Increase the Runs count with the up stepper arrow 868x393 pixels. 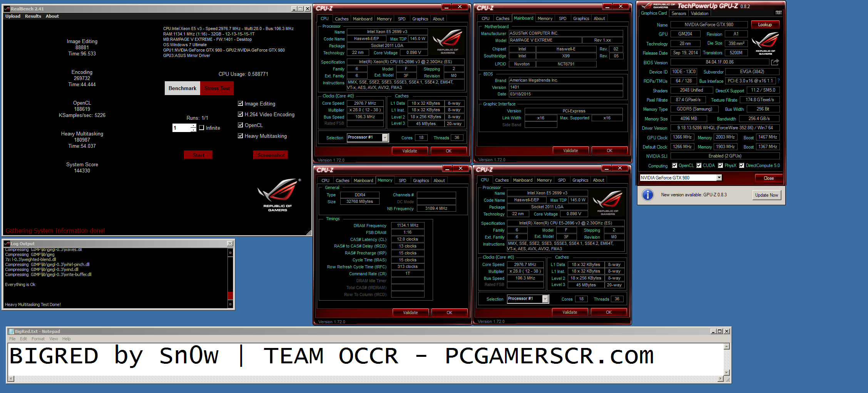click(193, 125)
